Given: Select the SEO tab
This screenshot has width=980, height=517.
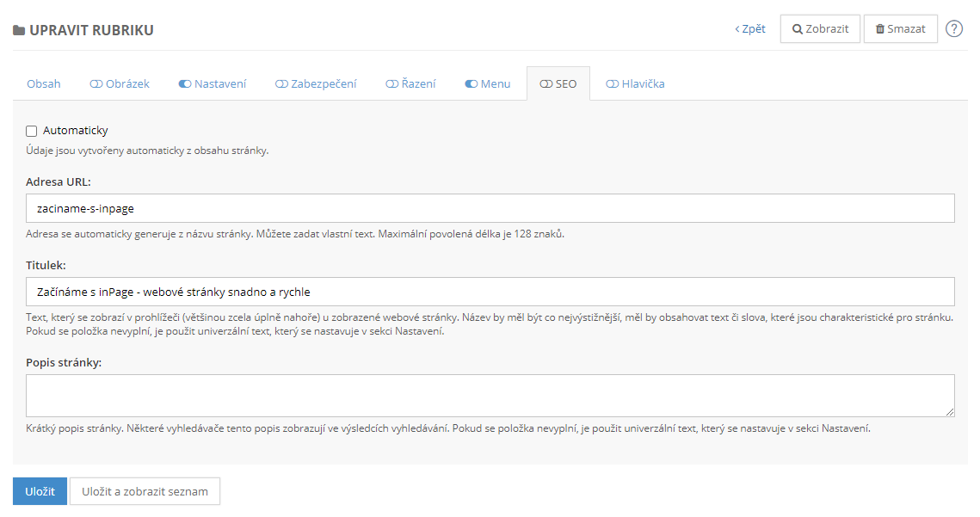Looking at the screenshot, I should [x=558, y=84].
